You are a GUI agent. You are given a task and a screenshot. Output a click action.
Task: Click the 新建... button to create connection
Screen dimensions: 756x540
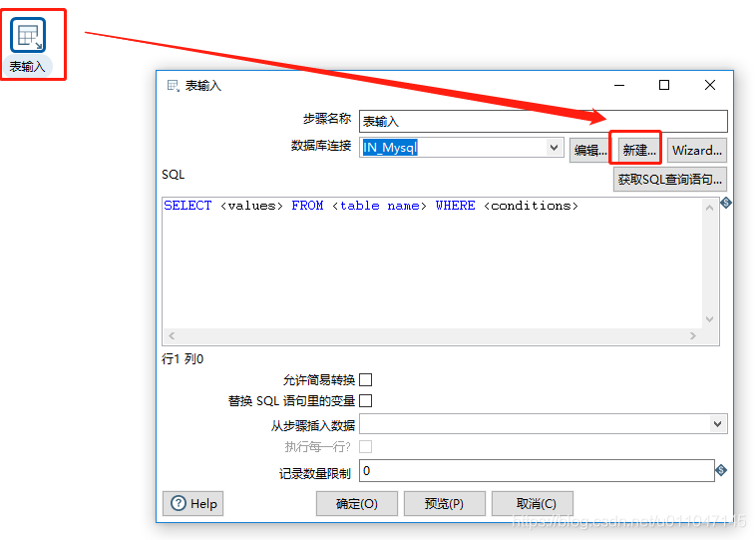(x=639, y=151)
